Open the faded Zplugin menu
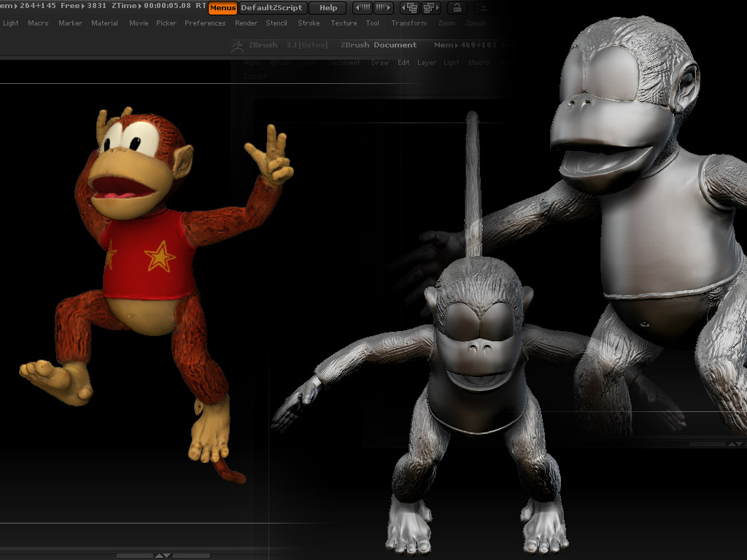Screen dimensions: 747x560 pos(476,23)
